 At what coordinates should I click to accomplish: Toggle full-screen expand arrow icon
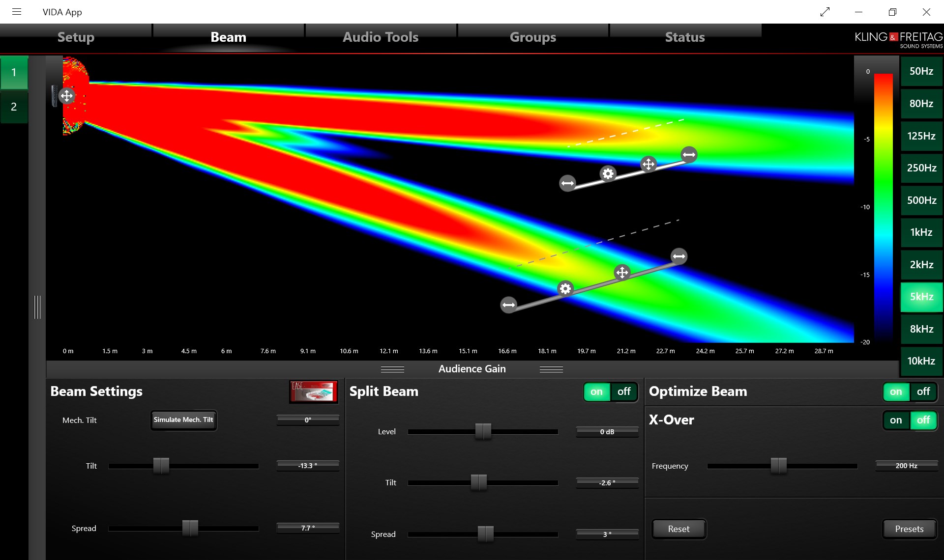(825, 12)
